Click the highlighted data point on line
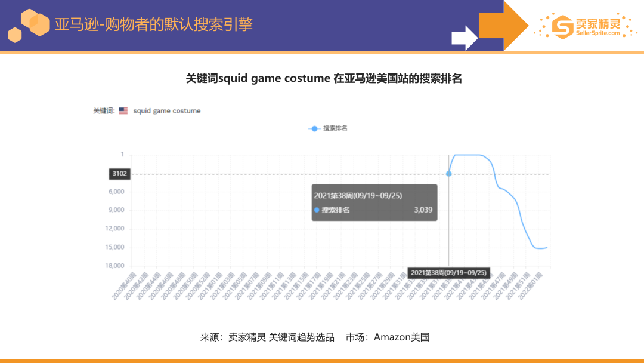 pyautogui.click(x=448, y=174)
